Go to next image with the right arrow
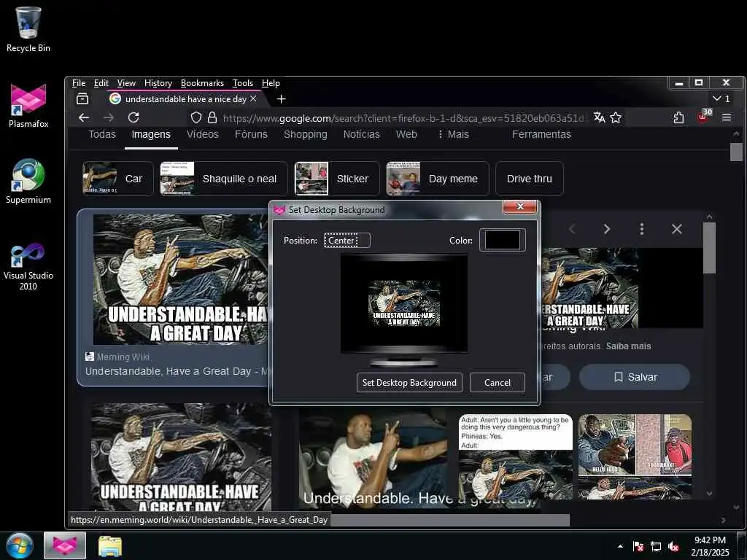Image resolution: width=747 pixels, height=560 pixels. (606, 229)
